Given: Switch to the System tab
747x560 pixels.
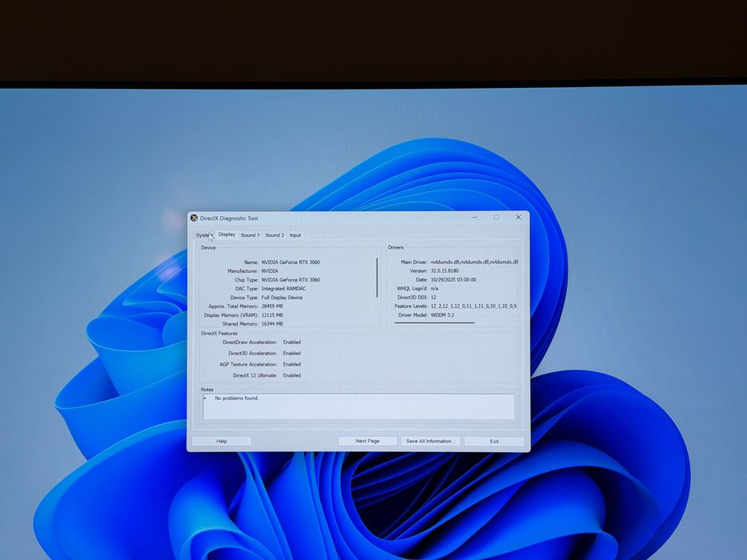Looking at the screenshot, I should point(203,235).
